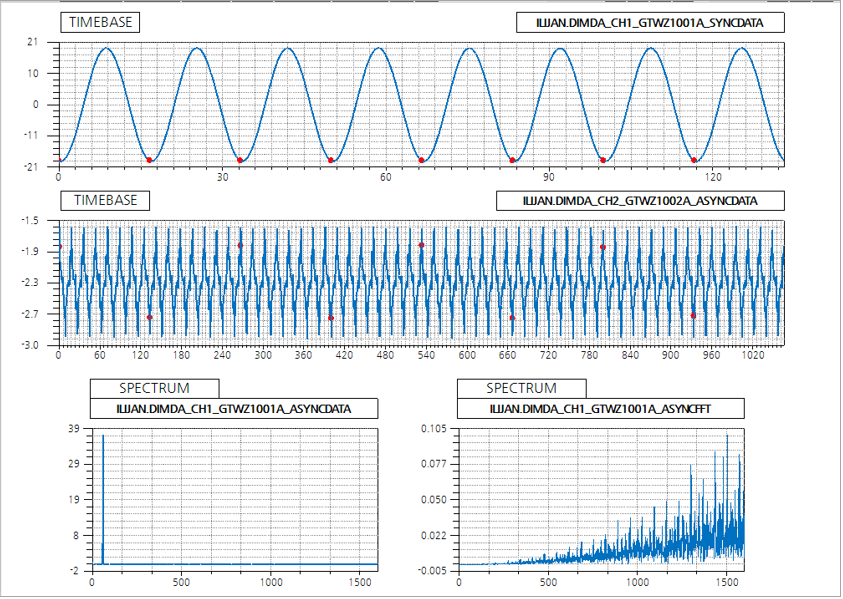Click the x-axis value 480 on the CH2 chart

pos(385,355)
